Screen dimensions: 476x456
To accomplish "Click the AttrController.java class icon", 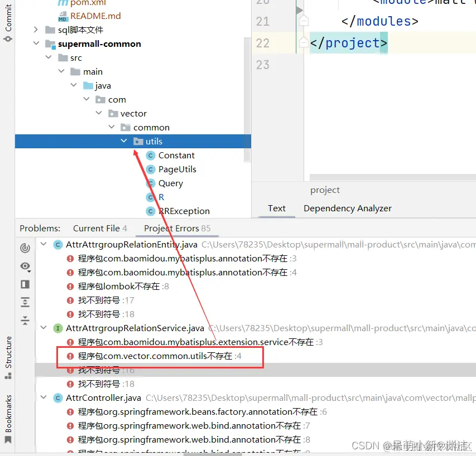I will (57, 398).
